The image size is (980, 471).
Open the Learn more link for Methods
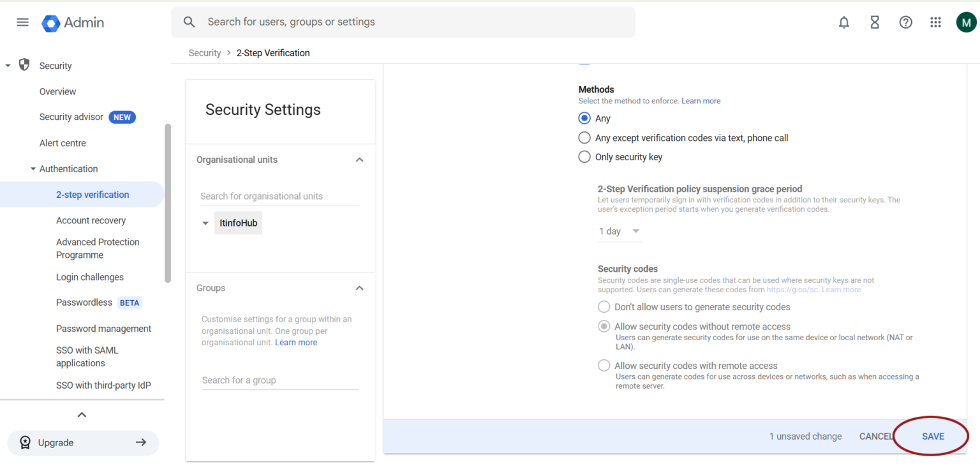[701, 100]
